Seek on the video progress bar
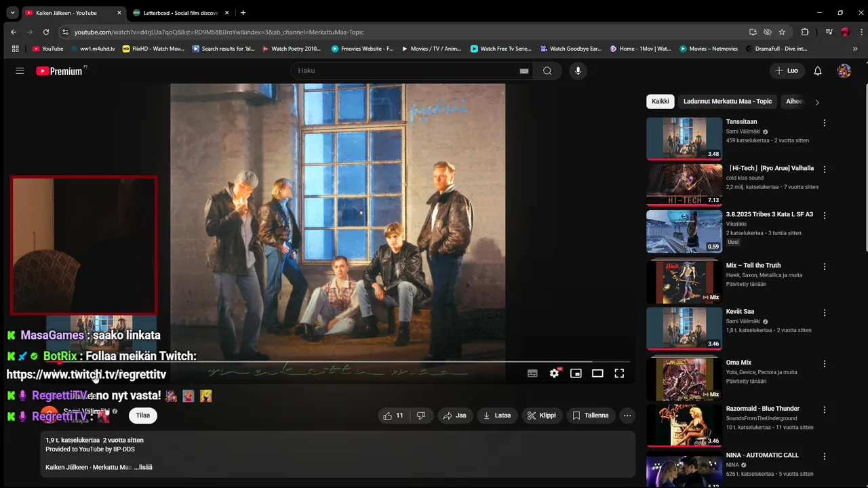Image resolution: width=868 pixels, height=488 pixels. pos(338,362)
